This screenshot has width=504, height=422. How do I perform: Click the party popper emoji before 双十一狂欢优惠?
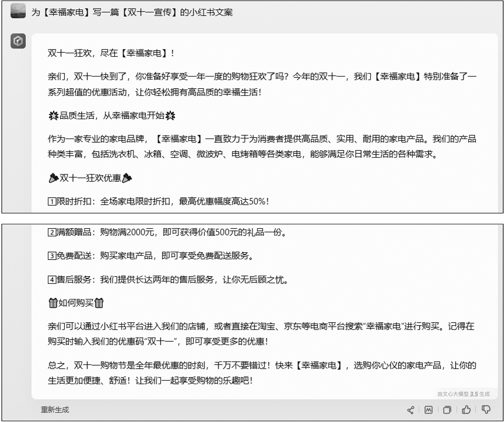click(x=53, y=178)
